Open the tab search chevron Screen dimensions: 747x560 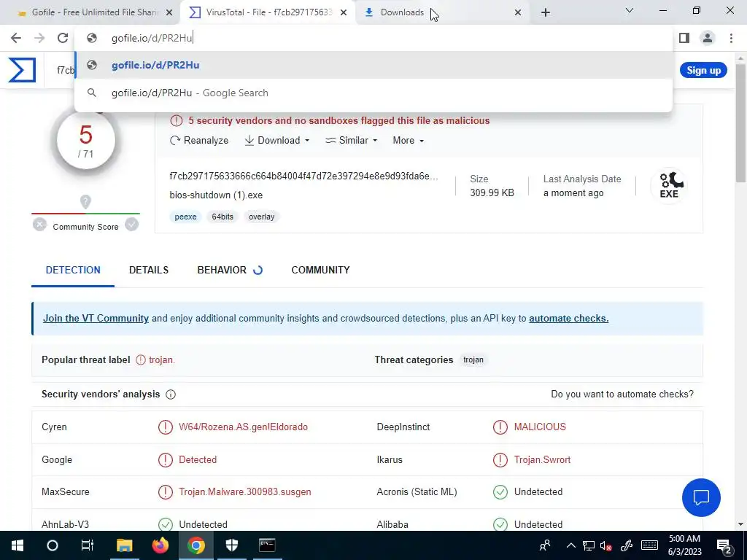tap(630, 10)
